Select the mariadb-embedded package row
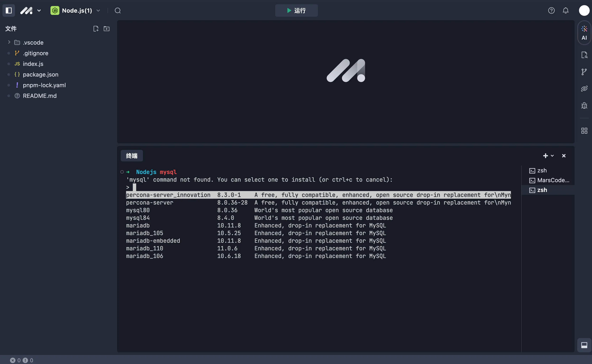 point(256,241)
